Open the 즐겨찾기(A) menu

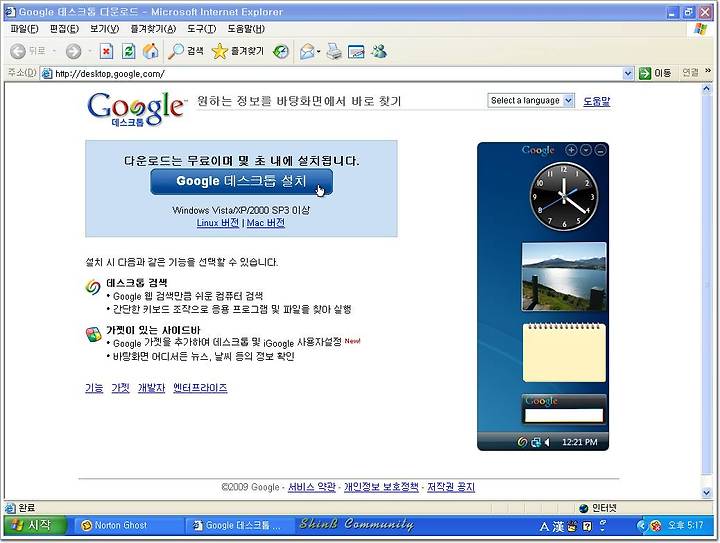[x=153, y=29]
